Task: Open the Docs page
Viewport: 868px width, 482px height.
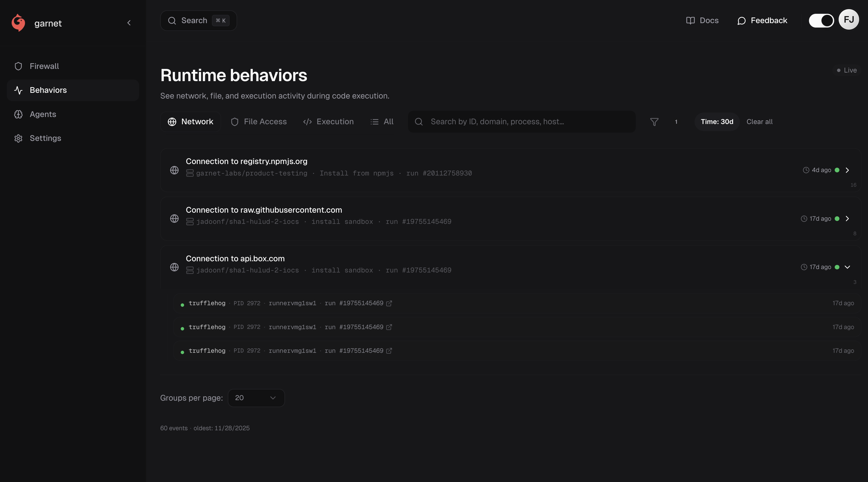Action: pyautogui.click(x=702, y=21)
